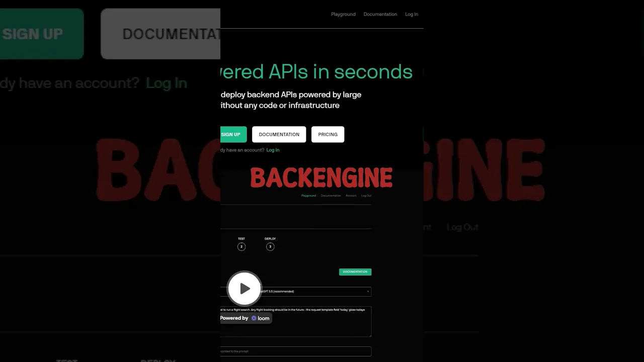
Task: Click the small green DOCUMENTATION button
Action: 355,272
